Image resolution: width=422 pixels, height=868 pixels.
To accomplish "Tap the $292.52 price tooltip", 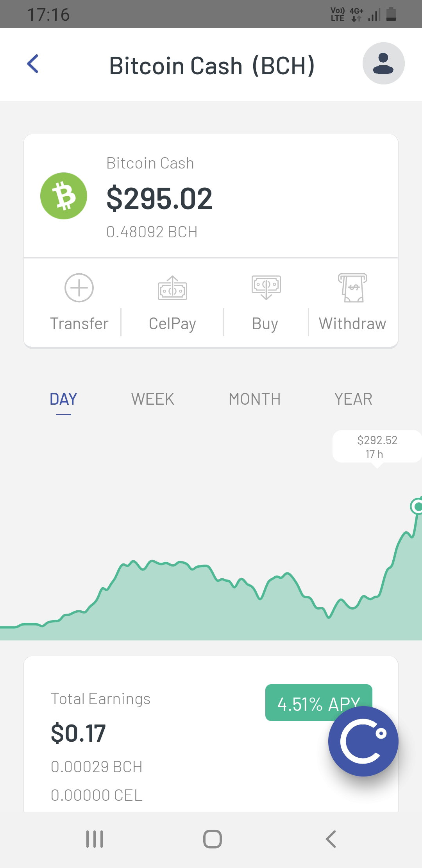I will 377,447.
